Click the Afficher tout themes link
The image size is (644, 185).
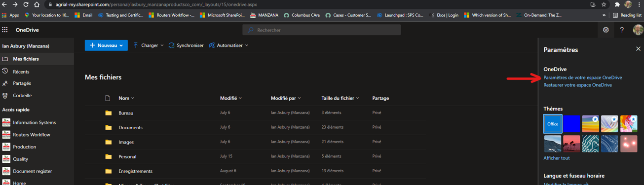pos(556,158)
